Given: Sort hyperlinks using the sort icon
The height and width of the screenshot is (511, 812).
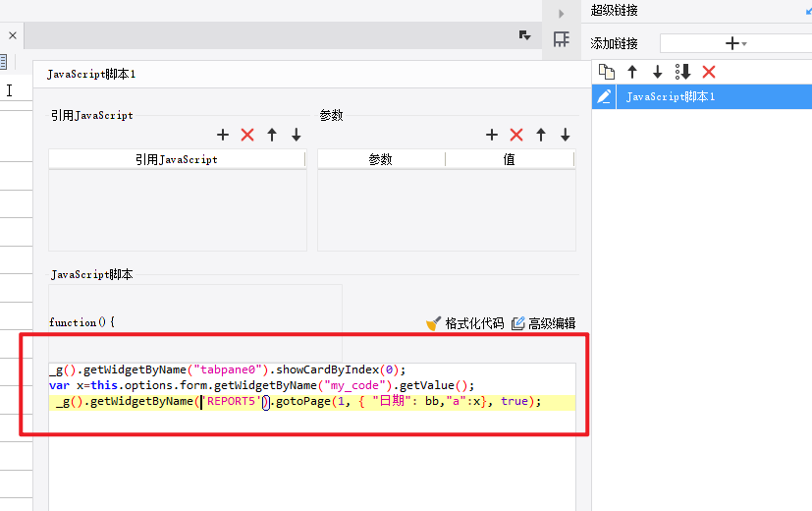Looking at the screenshot, I should 683,72.
